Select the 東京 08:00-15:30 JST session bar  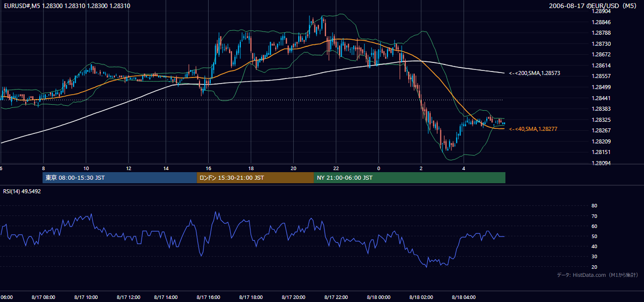120,178
